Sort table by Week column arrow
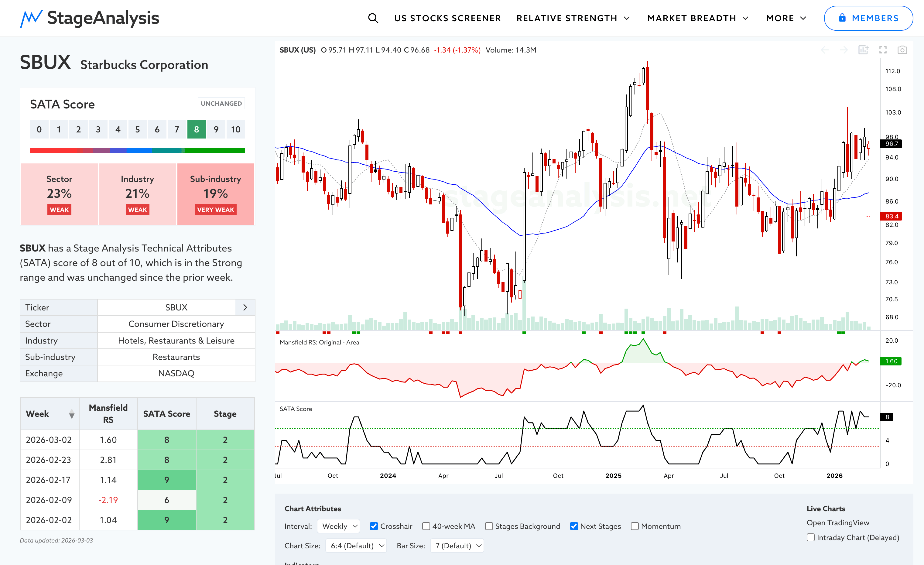The image size is (924, 565). pyautogui.click(x=72, y=414)
